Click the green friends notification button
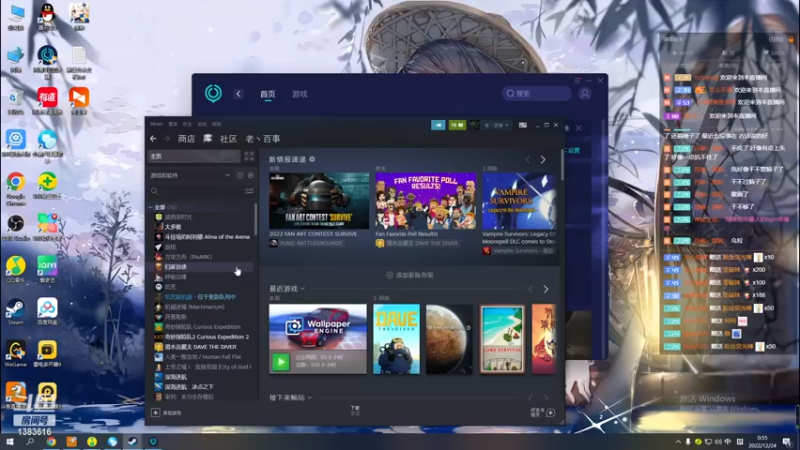The width and height of the screenshot is (800, 450). coord(457,125)
